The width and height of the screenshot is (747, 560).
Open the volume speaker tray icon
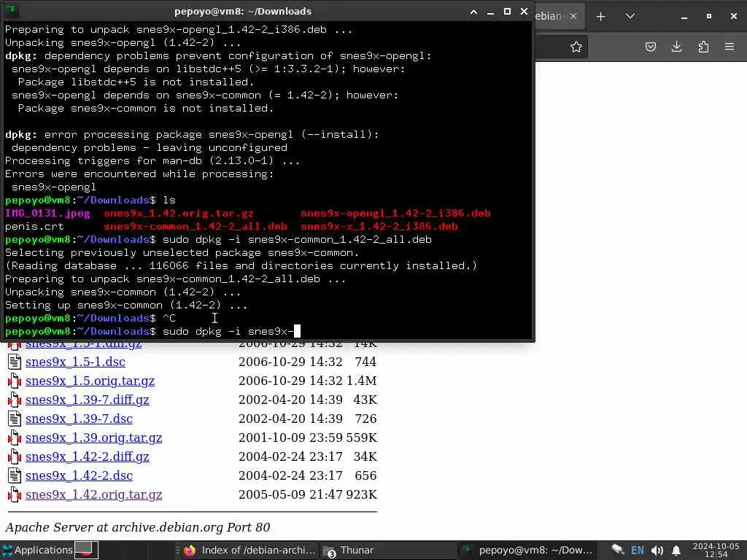click(657, 550)
